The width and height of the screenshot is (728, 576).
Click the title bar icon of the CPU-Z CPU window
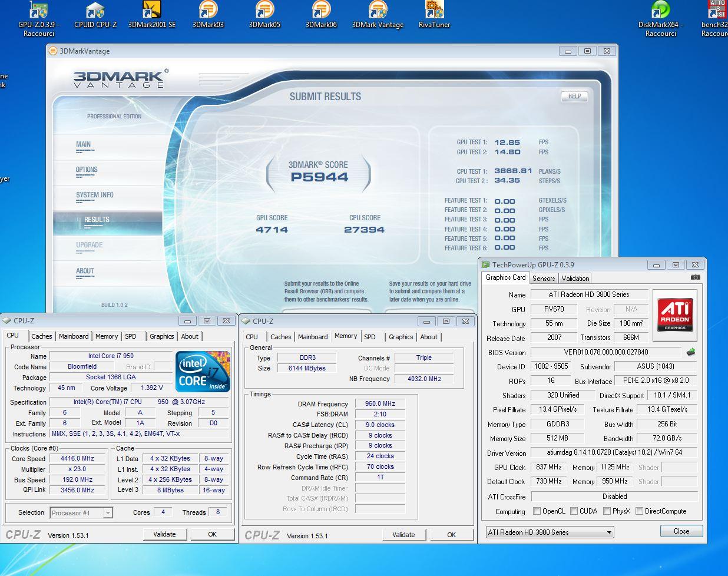(7, 321)
